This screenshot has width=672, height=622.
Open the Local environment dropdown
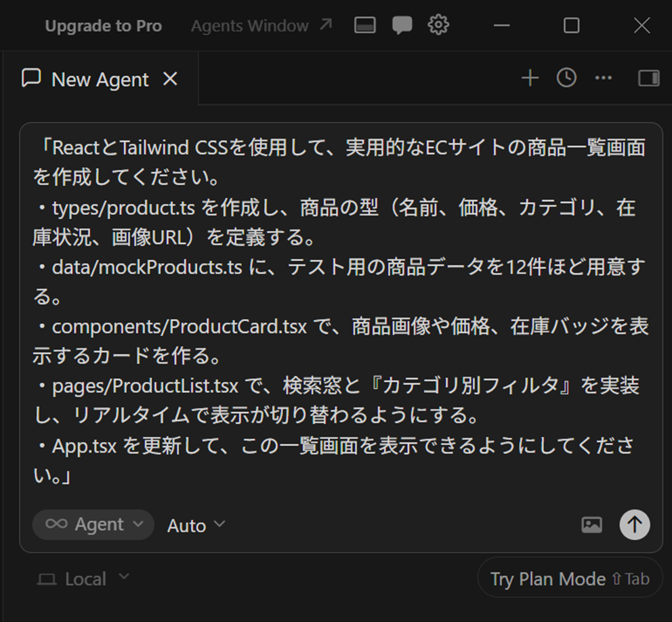[83, 579]
